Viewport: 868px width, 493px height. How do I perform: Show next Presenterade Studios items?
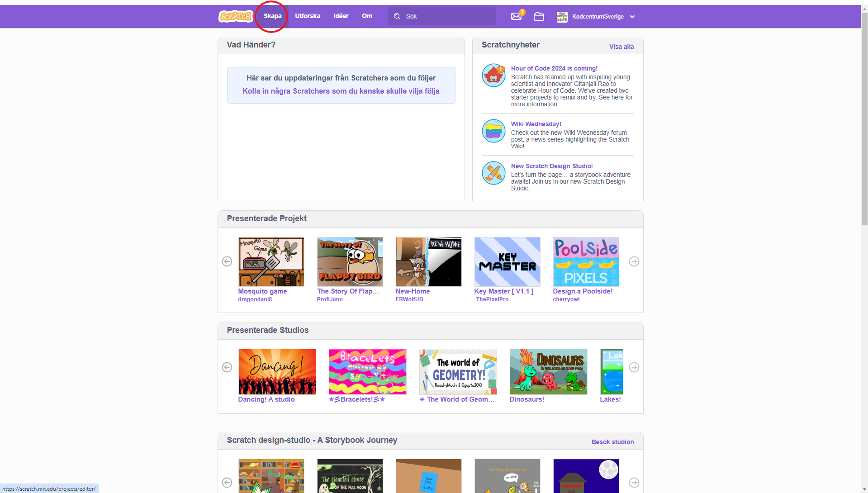(634, 367)
